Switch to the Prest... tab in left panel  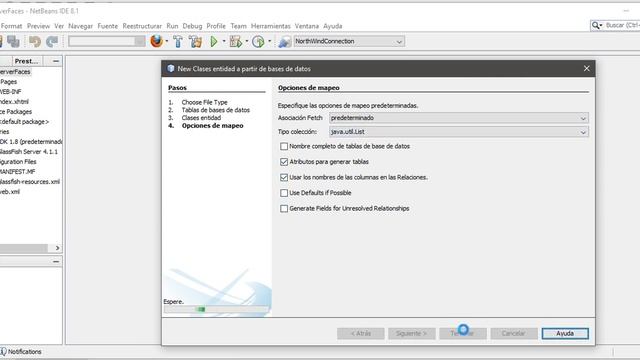tap(27, 61)
